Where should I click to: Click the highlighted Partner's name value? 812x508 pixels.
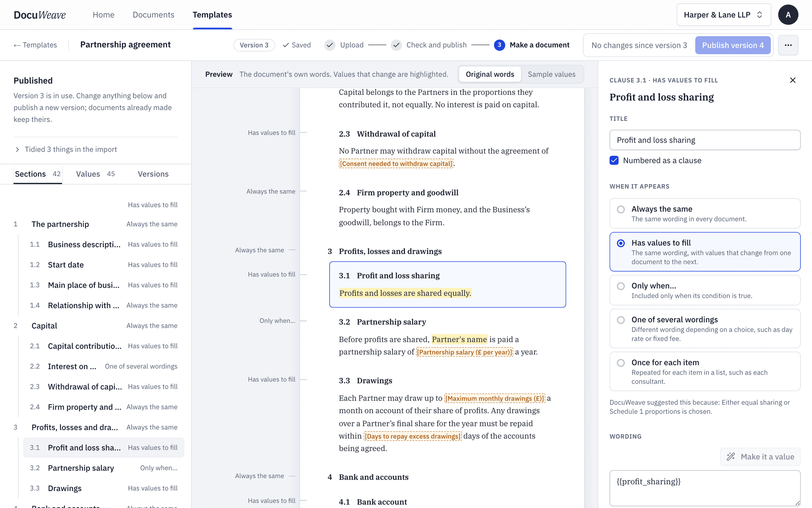(x=459, y=339)
